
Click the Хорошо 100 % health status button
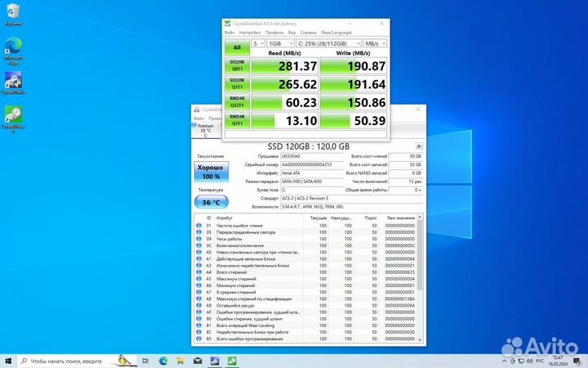[212, 172]
